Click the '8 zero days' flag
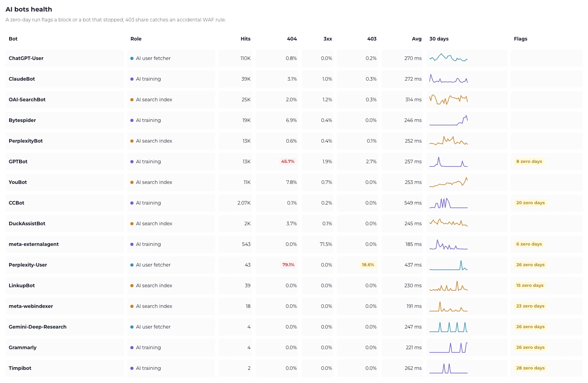 pos(529,162)
